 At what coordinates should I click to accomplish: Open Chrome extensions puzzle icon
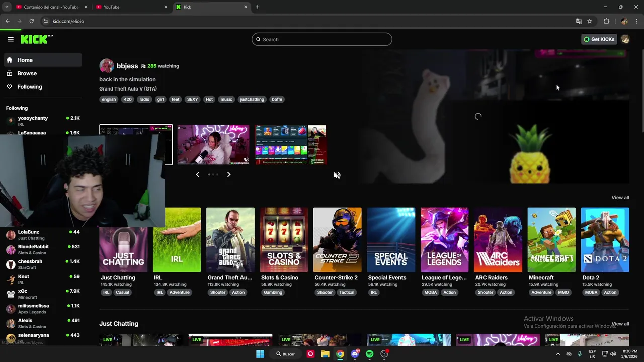coord(606,21)
